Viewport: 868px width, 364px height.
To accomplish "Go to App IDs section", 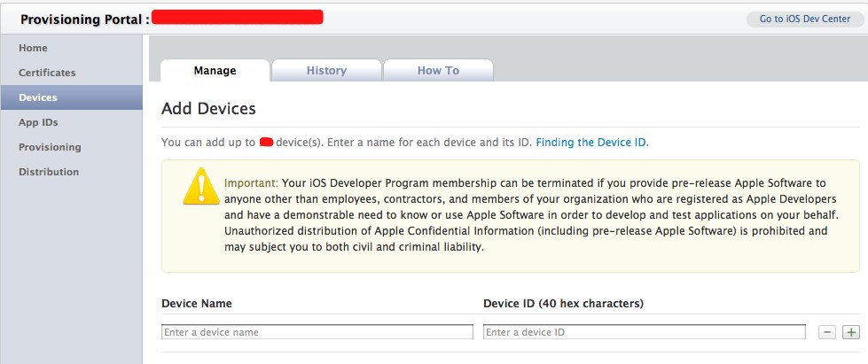I will [x=38, y=122].
